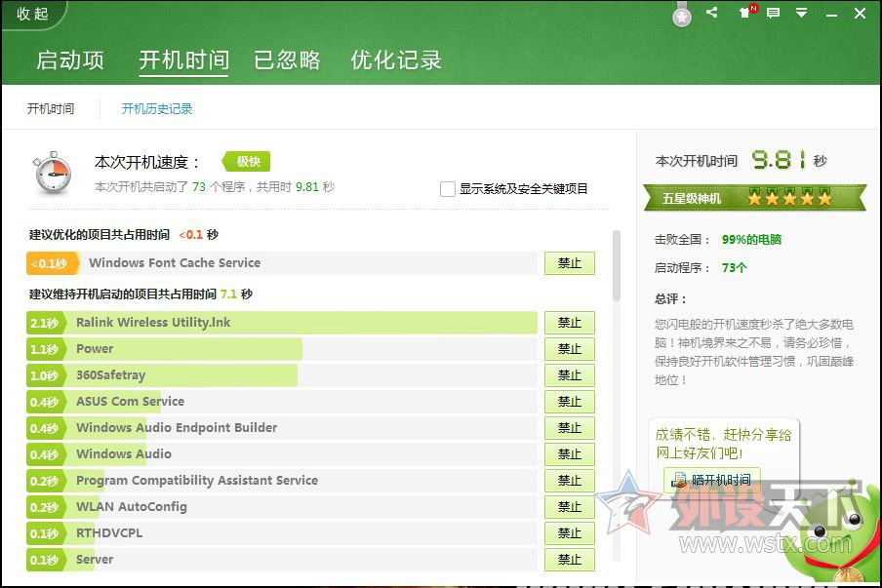882x588 pixels.
Task: Collapse the panel with 收起
Action: (x=32, y=14)
